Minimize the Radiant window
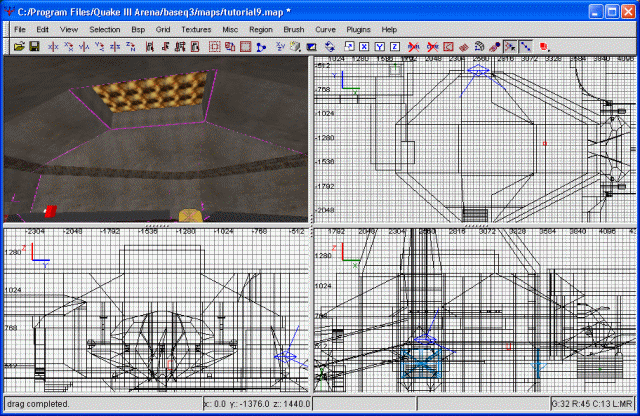Image resolution: width=640 pixels, height=416 pixels. (596, 11)
